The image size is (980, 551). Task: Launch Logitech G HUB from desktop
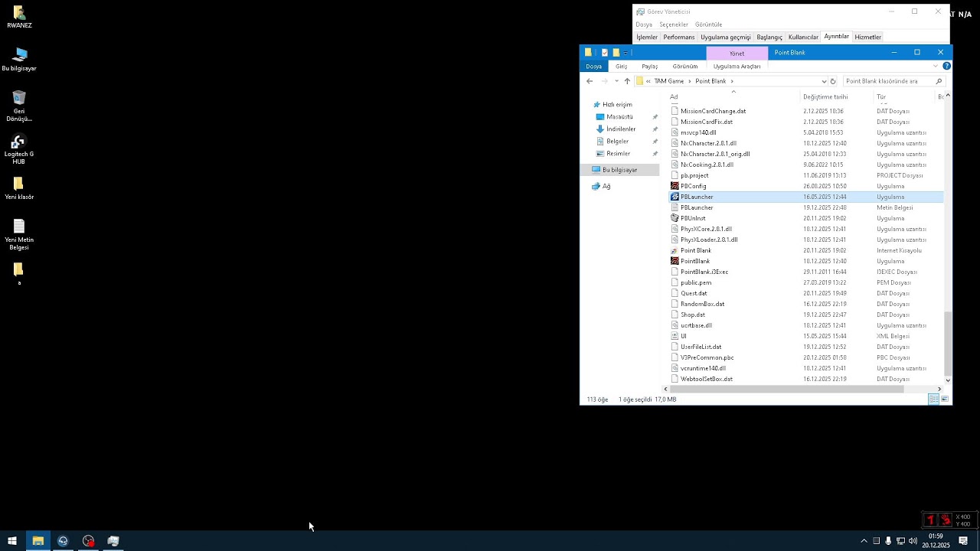click(x=19, y=149)
